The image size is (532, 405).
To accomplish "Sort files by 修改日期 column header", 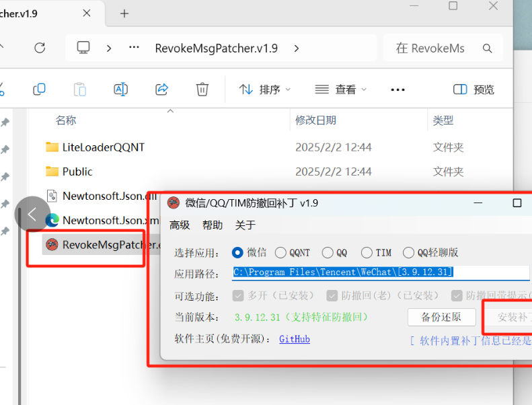I will click(315, 120).
